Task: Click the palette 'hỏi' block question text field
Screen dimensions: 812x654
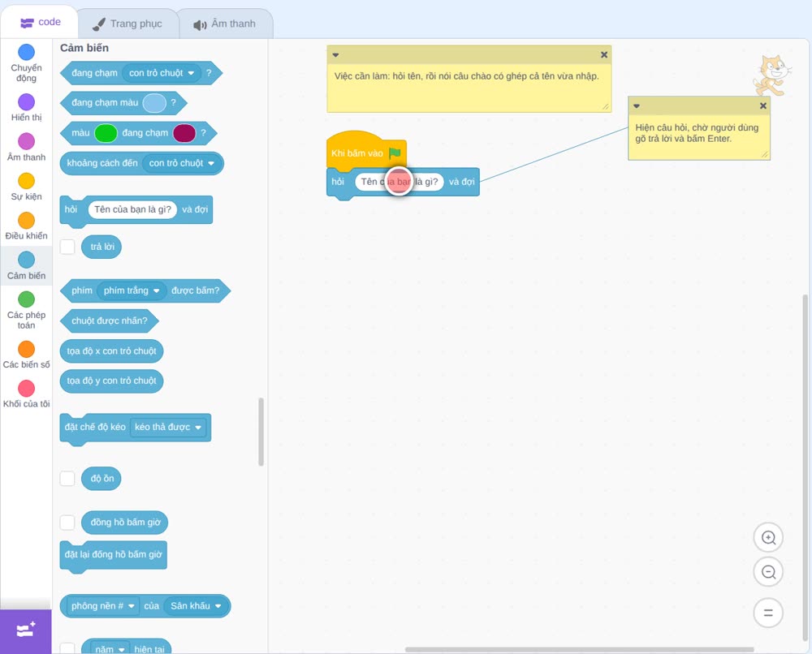Action: pyautogui.click(x=132, y=209)
